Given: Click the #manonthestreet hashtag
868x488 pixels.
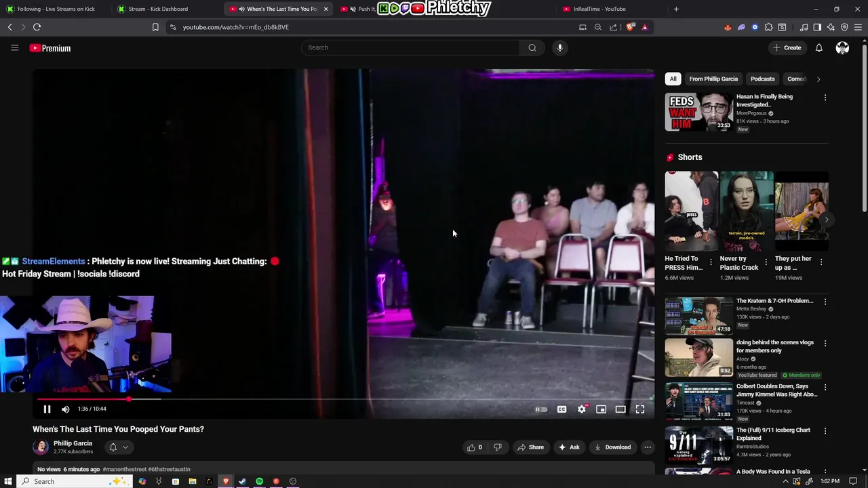Looking at the screenshot, I should click(x=125, y=469).
